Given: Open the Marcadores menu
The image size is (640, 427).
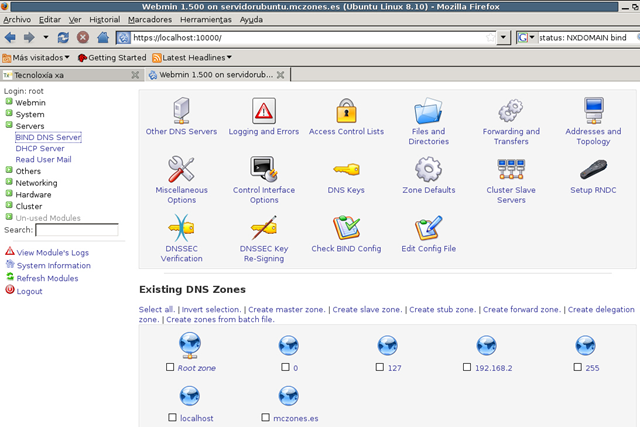Looking at the screenshot, I should (x=150, y=20).
